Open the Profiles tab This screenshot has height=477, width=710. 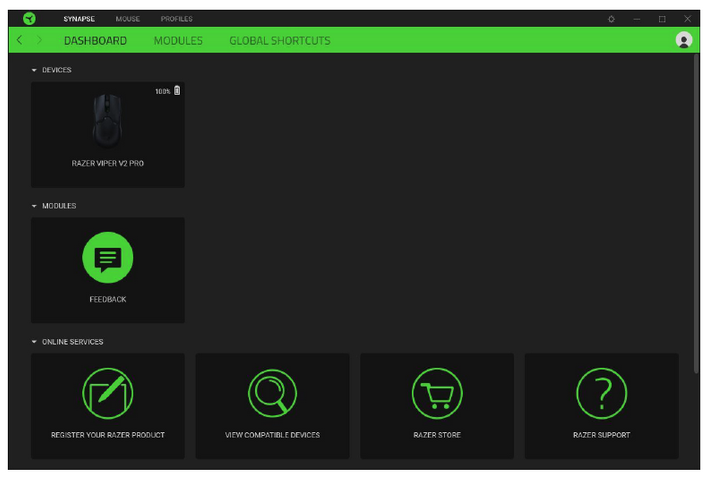(177, 19)
